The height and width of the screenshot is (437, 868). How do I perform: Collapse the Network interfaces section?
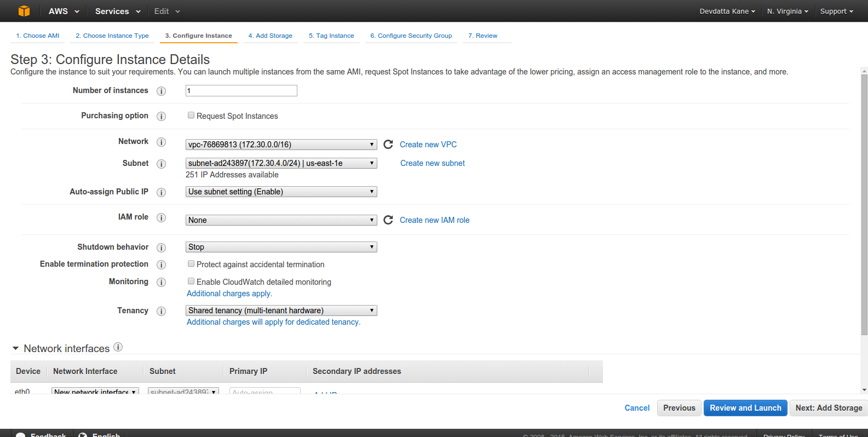coord(15,348)
